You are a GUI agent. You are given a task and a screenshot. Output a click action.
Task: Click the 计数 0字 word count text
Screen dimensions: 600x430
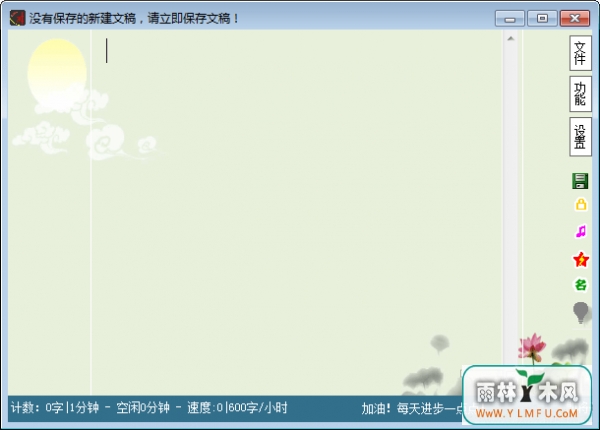point(37,408)
